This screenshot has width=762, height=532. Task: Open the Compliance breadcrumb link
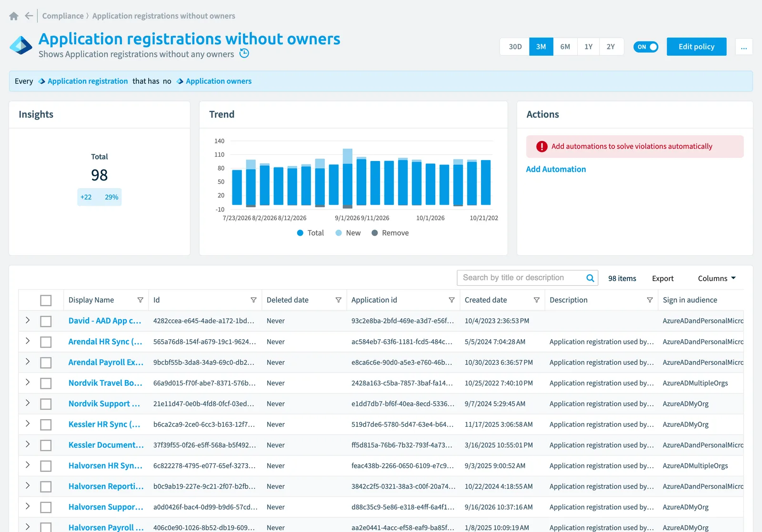click(63, 16)
